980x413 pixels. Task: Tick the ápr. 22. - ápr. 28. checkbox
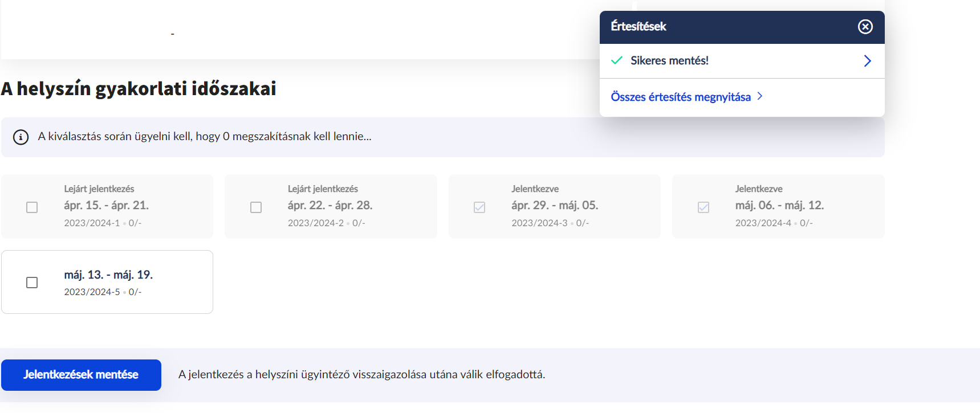coord(256,207)
